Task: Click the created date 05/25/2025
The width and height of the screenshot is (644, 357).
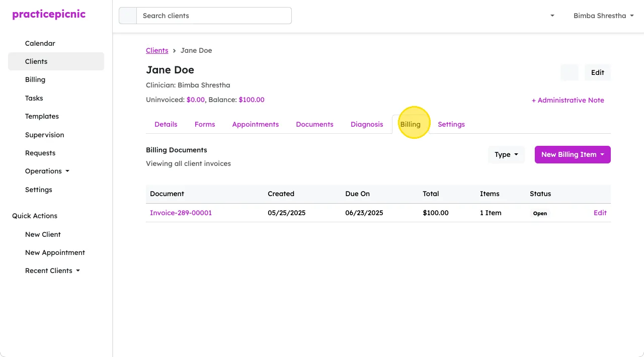Action: coord(287,213)
